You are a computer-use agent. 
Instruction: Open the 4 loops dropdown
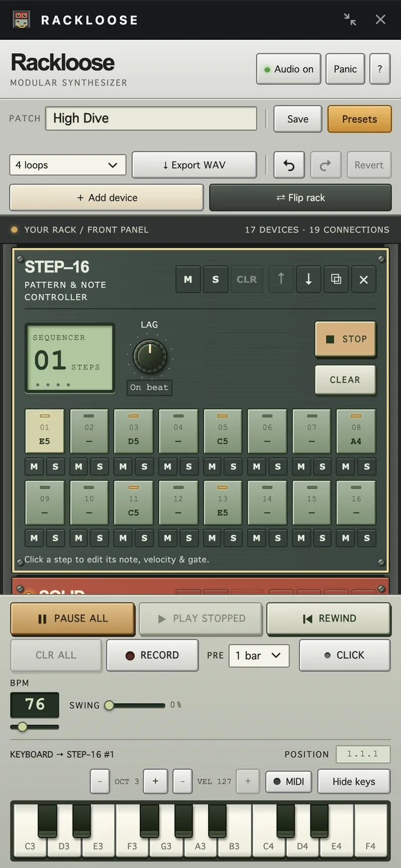coord(67,165)
